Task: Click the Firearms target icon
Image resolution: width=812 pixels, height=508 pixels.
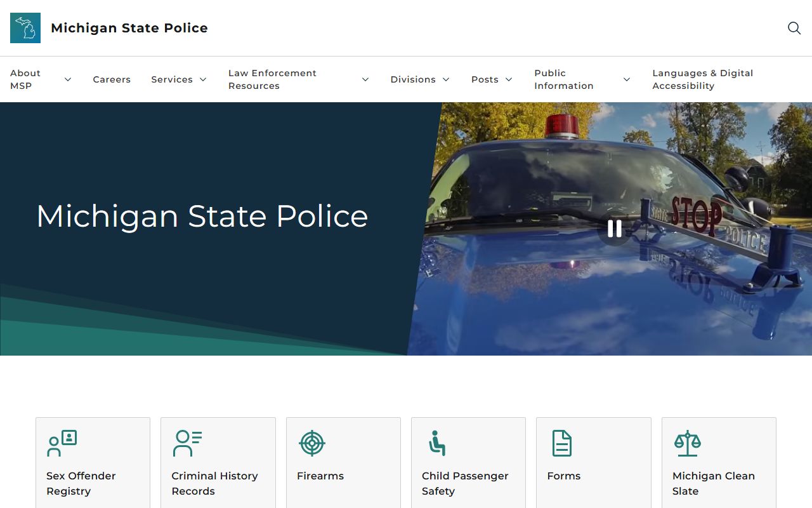Action: (x=311, y=443)
